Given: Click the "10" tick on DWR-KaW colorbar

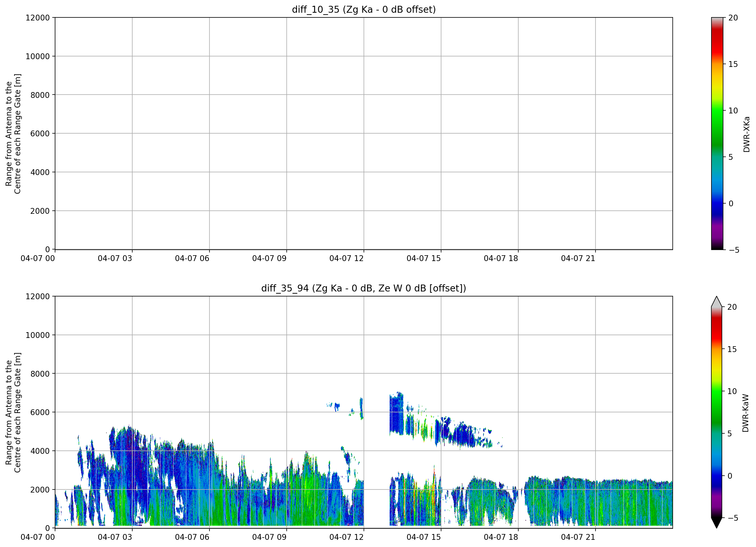Looking at the screenshot, I should pos(732,391).
